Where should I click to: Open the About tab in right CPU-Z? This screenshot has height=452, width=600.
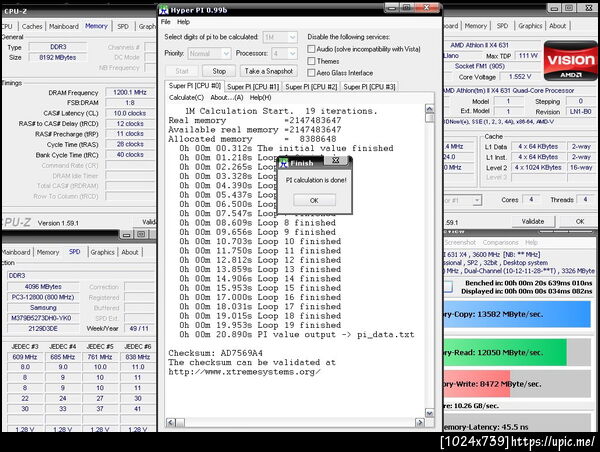point(558,26)
